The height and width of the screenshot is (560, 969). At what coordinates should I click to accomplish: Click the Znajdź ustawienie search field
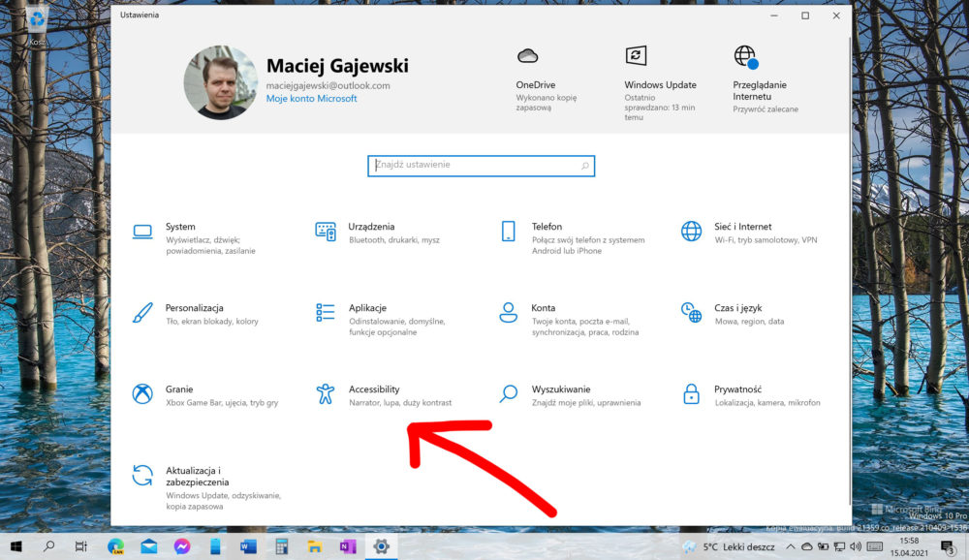pos(481,166)
